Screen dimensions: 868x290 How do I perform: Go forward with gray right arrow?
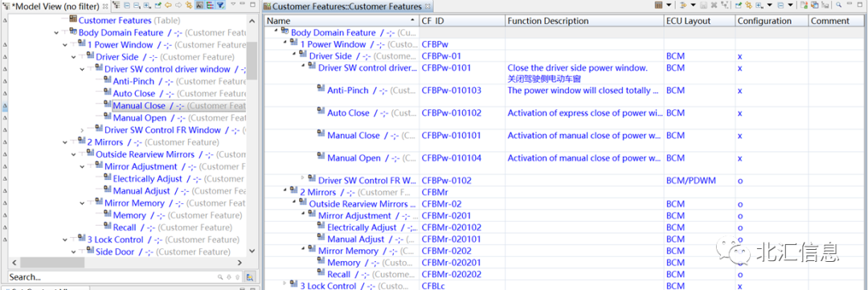click(178, 5)
